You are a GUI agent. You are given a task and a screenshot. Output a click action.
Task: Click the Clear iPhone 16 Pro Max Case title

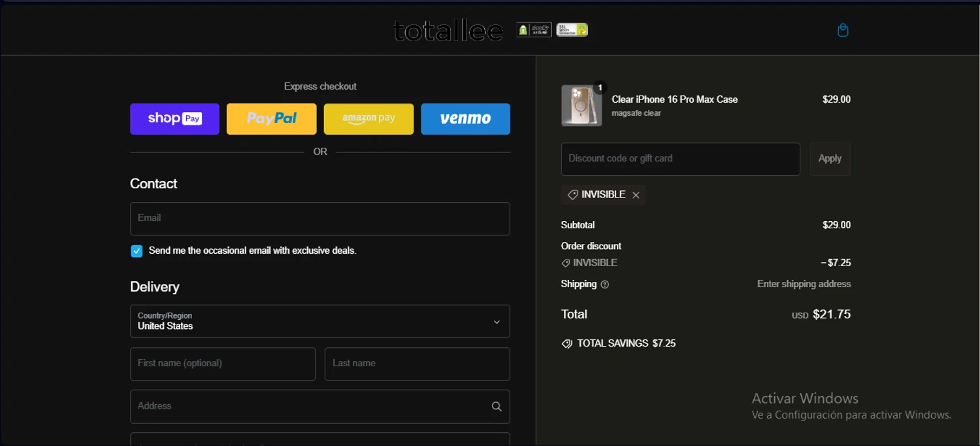674,99
